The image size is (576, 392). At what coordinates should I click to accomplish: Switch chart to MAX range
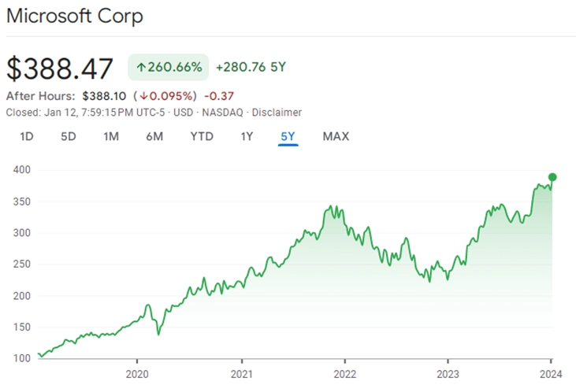336,136
